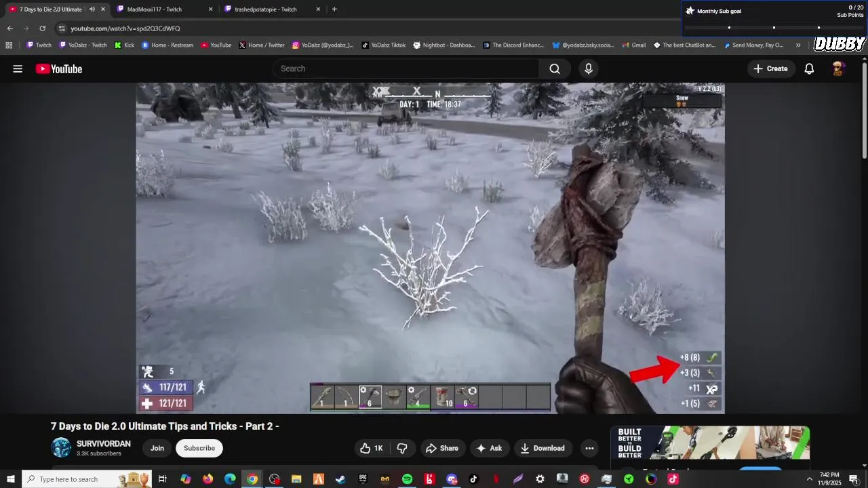The height and width of the screenshot is (488, 868).
Task: Dislike this video
Action: (402, 448)
